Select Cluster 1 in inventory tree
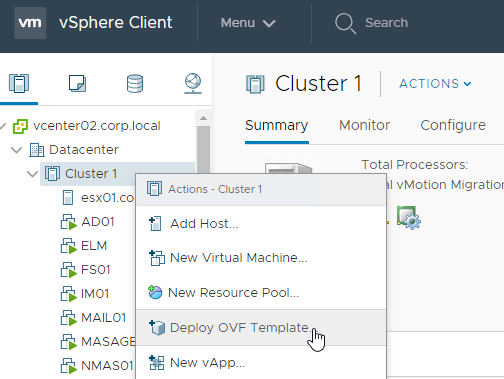The height and width of the screenshot is (379, 504). 91,174
